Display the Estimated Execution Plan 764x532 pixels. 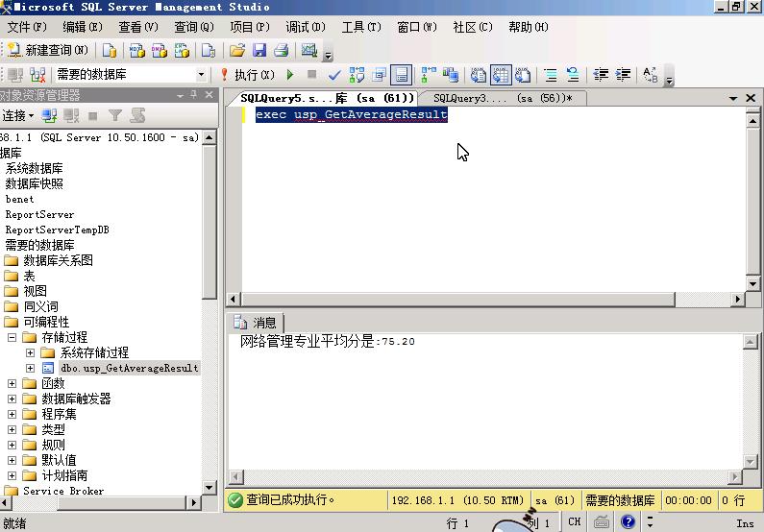click(x=357, y=75)
